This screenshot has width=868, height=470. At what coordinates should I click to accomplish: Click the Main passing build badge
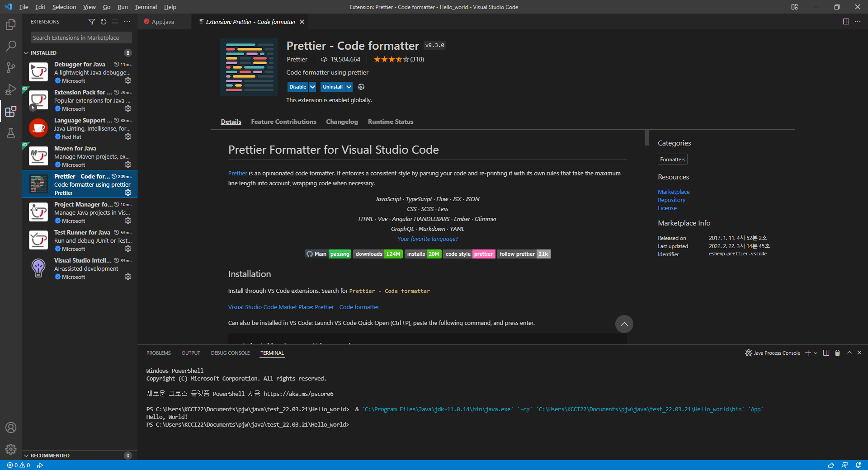[x=328, y=254]
